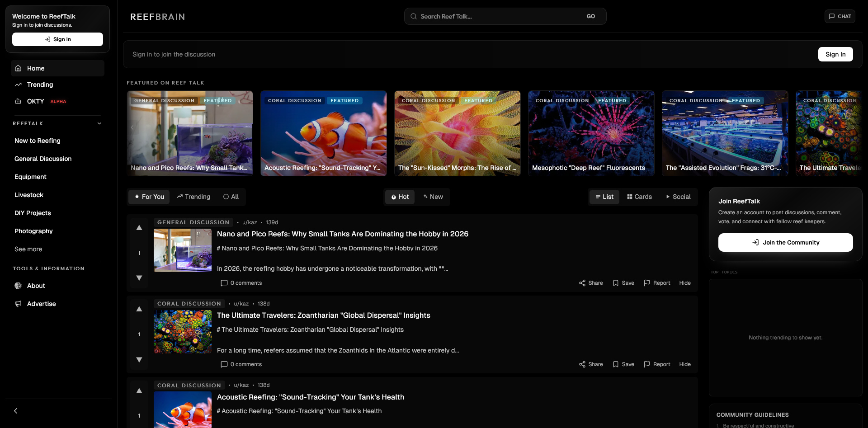Image resolution: width=868 pixels, height=428 pixels.
Task: Click Sign In in the welcome box
Action: pos(57,39)
